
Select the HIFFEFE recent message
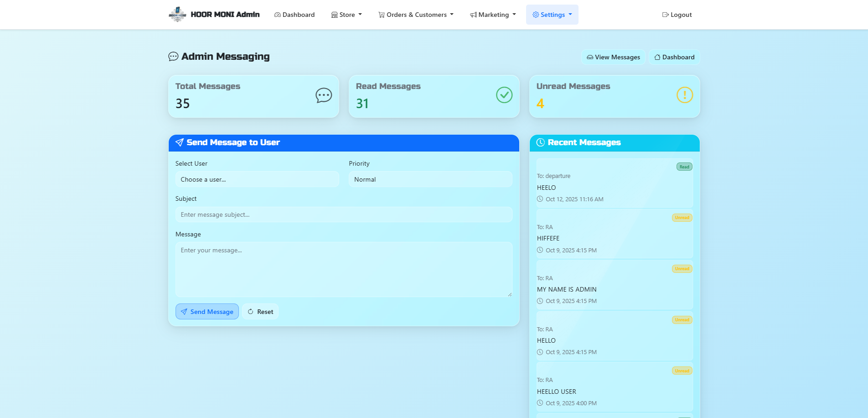(615, 234)
